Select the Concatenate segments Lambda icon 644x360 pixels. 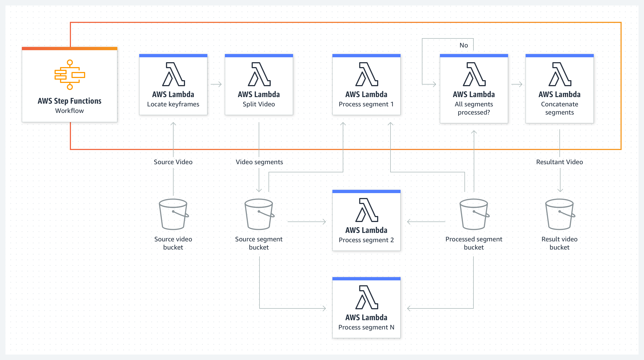[560, 74]
